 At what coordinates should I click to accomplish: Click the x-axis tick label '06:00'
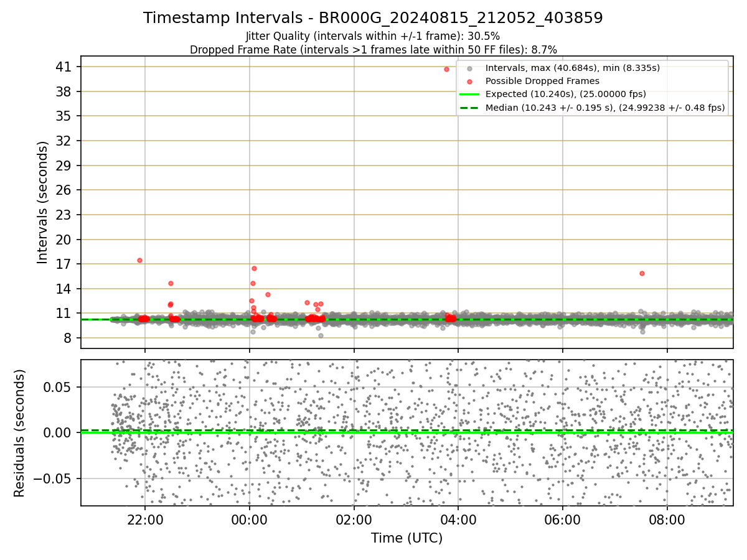pos(563,520)
